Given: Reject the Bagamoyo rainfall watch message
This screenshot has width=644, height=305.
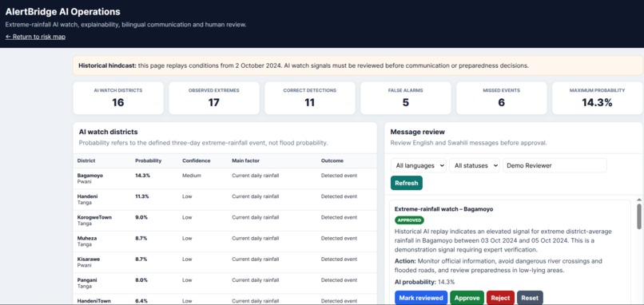Looking at the screenshot, I should tap(500, 298).
